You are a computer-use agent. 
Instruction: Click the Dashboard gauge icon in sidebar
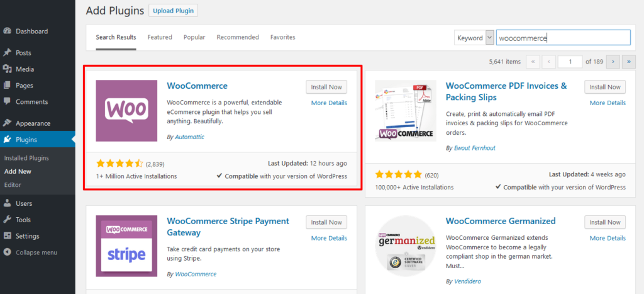[7, 31]
